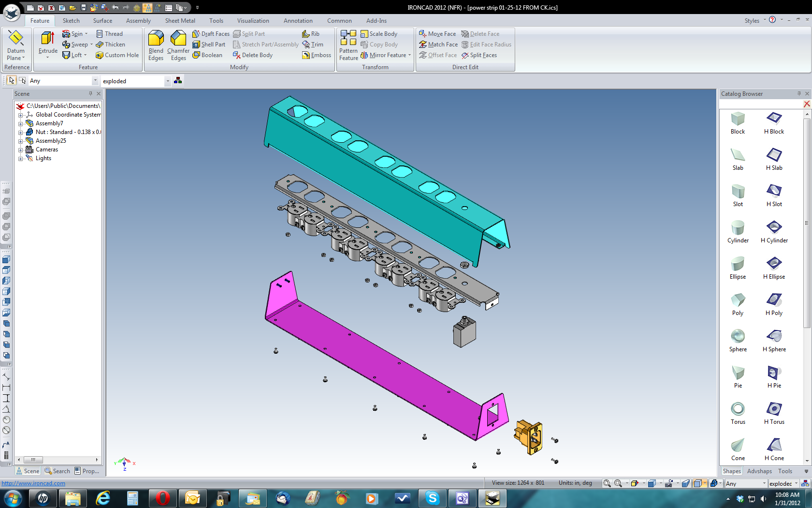The height and width of the screenshot is (508, 812).
Task: Click the Custom Hole tool
Action: click(x=117, y=55)
